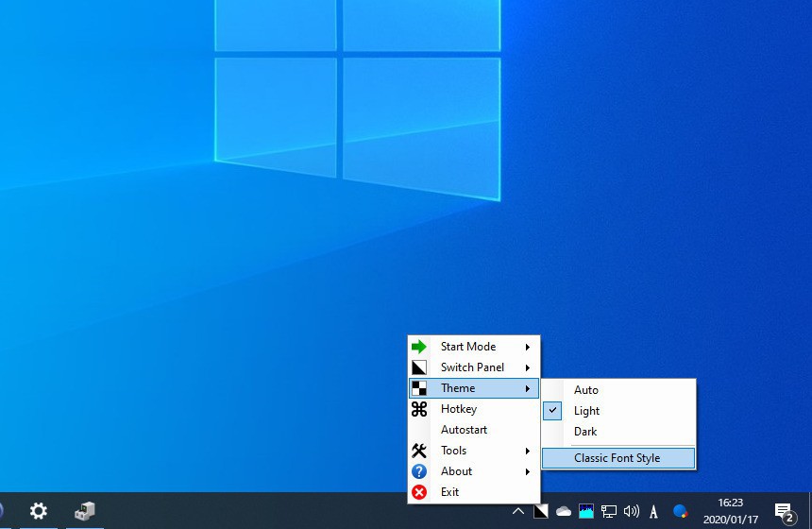
Task: Click the blue question mark About icon
Action: [x=419, y=471]
